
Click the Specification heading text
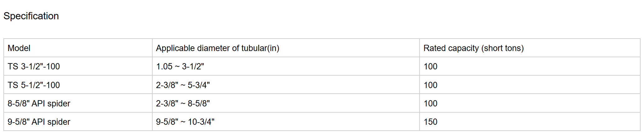point(31,16)
